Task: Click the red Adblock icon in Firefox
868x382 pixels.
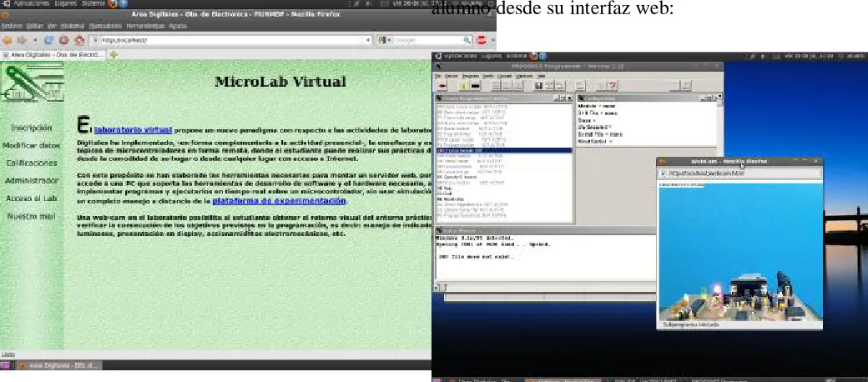Action: pos(482,40)
